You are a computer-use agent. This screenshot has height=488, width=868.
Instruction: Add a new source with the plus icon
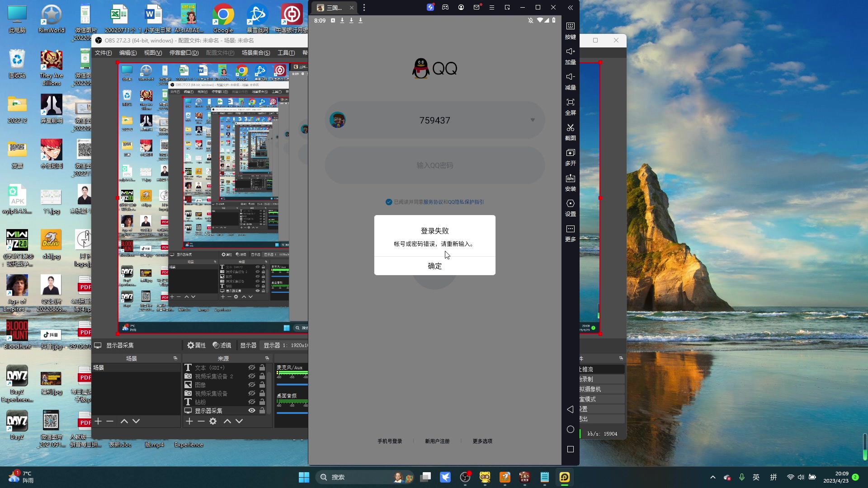coord(189,421)
